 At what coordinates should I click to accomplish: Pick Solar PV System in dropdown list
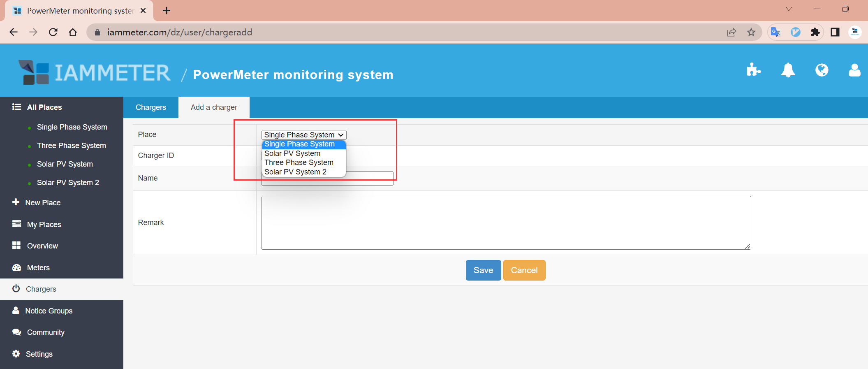point(292,153)
